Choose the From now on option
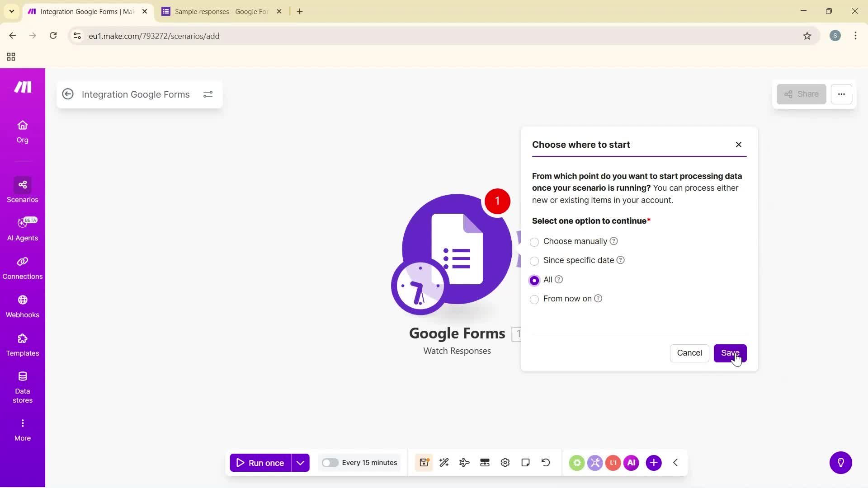This screenshot has width=868, height=488. pyautogui.click(x=534, y=299)
